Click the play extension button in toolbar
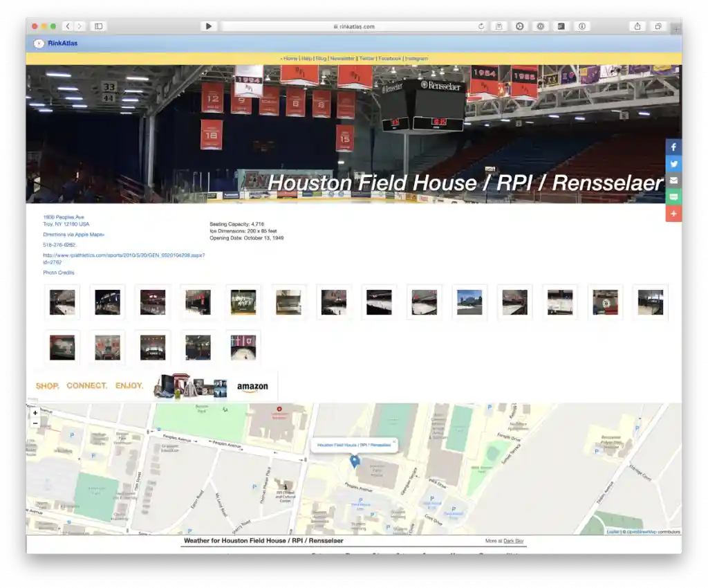708x588 pixels. pos(208,26)
